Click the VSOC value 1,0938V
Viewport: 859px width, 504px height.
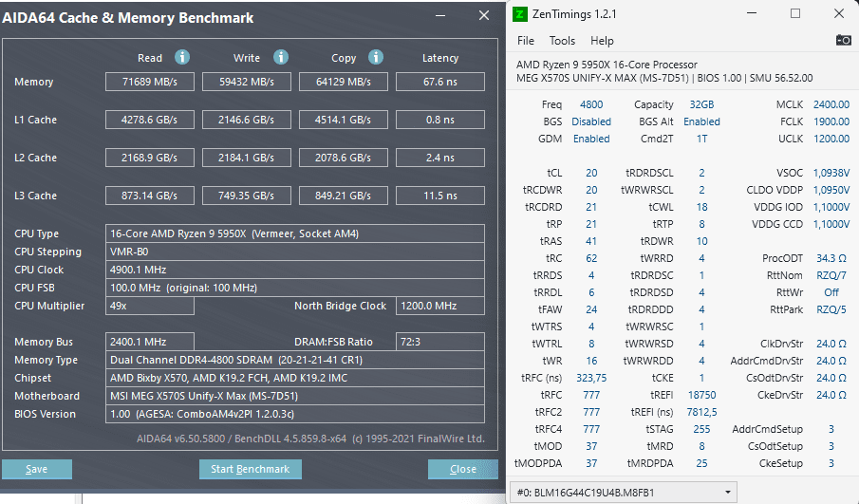831,173
